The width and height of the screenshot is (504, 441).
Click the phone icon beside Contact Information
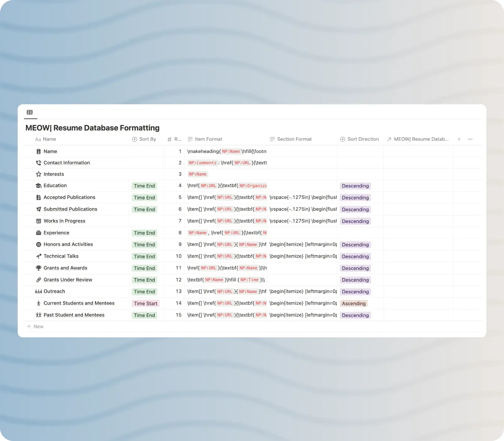38,162
